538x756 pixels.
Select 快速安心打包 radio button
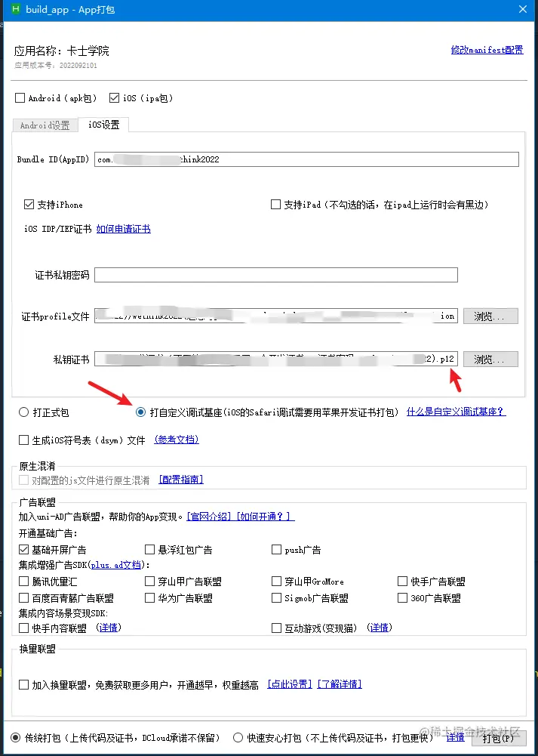click(238, 738)
